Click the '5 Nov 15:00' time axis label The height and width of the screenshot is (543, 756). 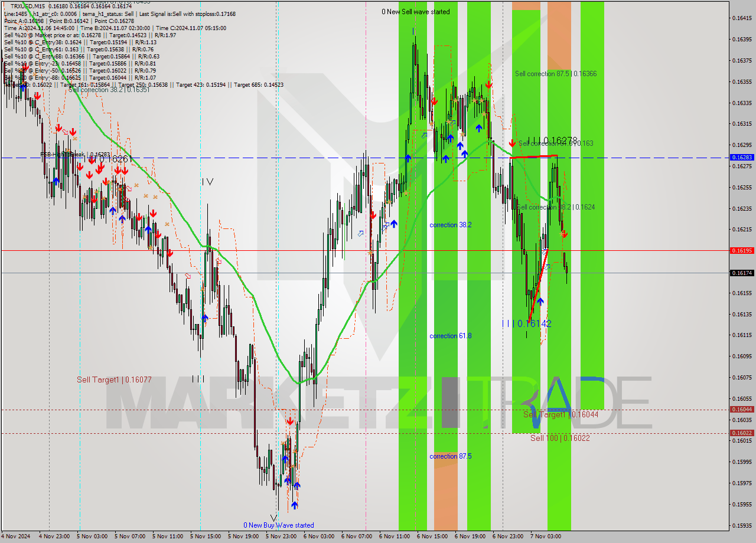click(206, 537)
